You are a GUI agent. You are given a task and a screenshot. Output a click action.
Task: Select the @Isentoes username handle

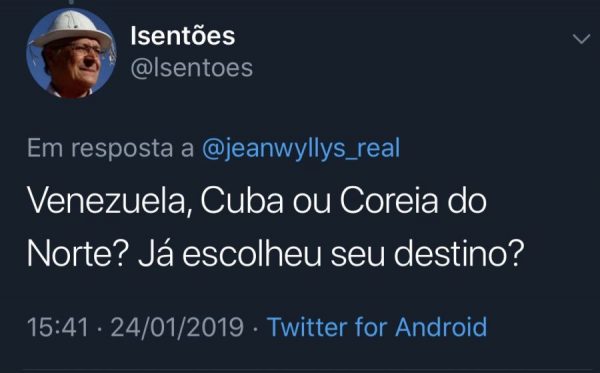[x=191, y=68]
